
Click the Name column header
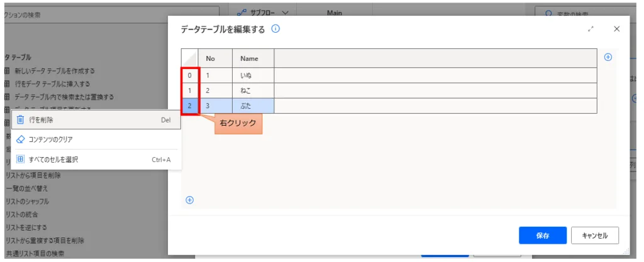point(250,58)
